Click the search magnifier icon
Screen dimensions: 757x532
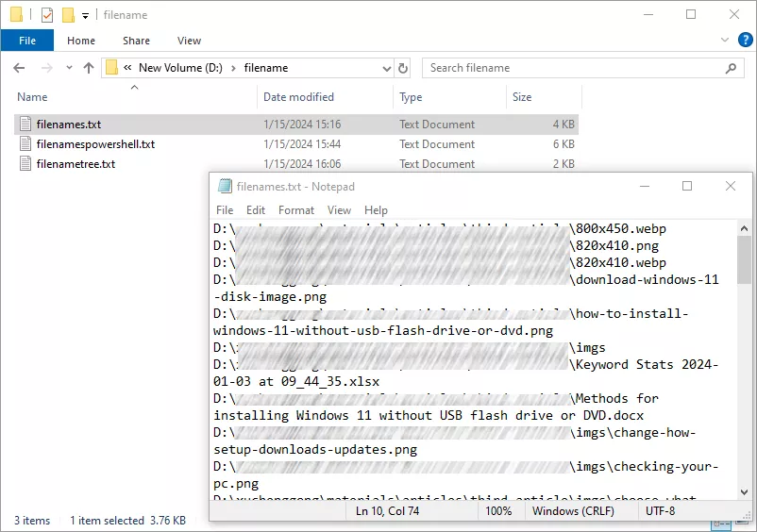point(731,68)
